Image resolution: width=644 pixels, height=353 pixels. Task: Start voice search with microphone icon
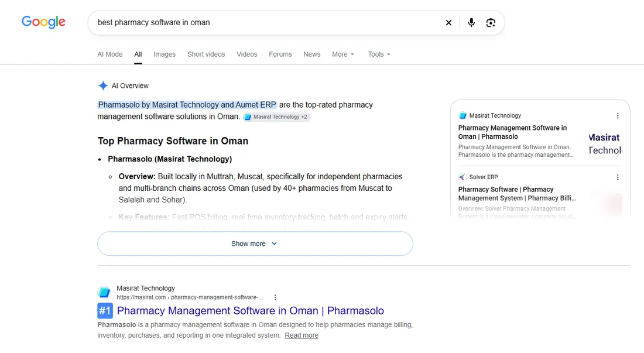tap(471, 23)
